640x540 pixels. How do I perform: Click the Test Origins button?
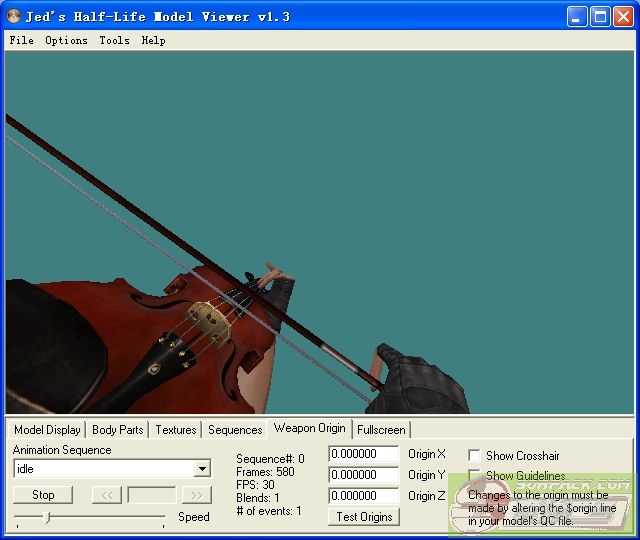[x=364, y=517]
